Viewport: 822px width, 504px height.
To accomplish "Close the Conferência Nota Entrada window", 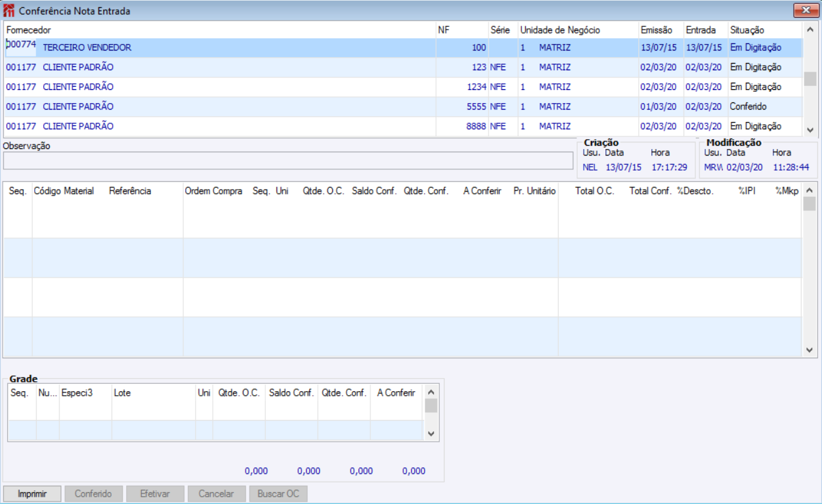I will [x=804, y=10].
